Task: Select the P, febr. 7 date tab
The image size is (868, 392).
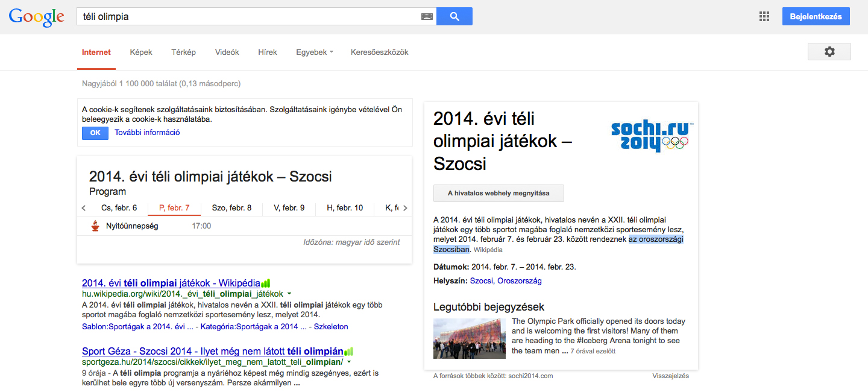Action: pos(174,208)
